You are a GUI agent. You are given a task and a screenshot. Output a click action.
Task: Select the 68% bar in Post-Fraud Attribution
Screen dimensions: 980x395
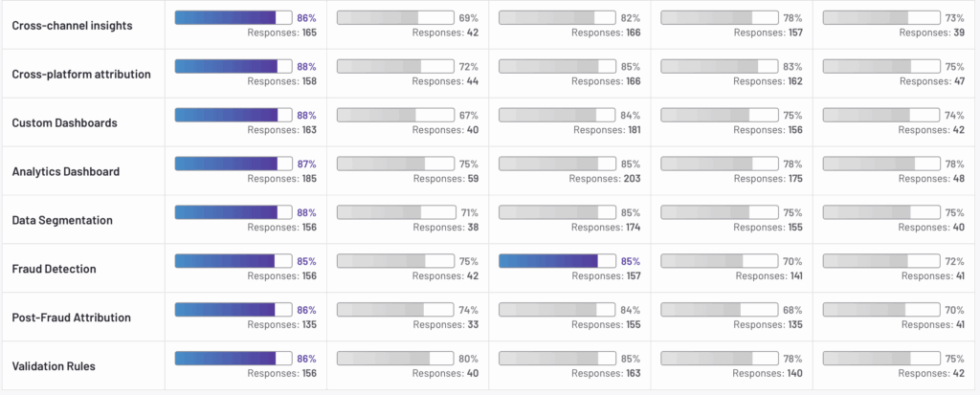[719, 309]
